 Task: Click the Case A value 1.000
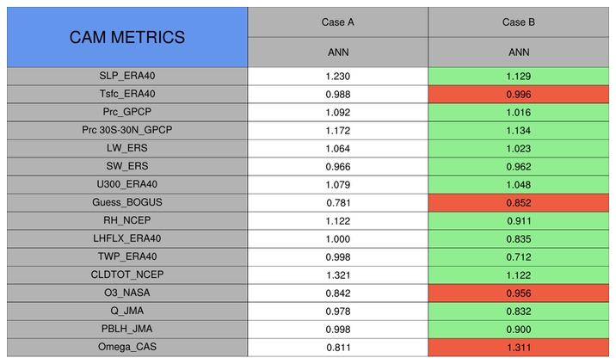click(337, 238)
